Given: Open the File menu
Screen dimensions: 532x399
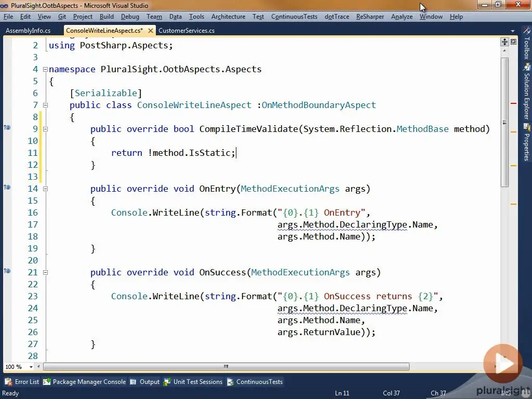Looking at the screenshot, I should pyautogui.click(x=8, y=17).
